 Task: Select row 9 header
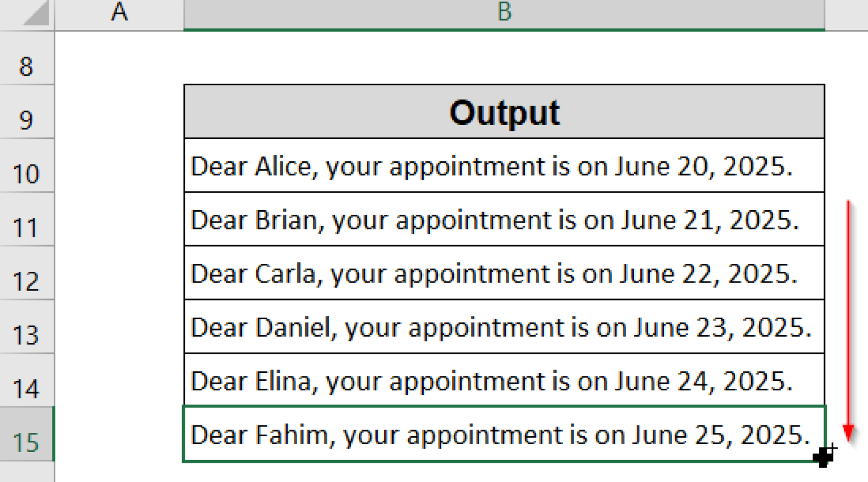tap(27, 119)
